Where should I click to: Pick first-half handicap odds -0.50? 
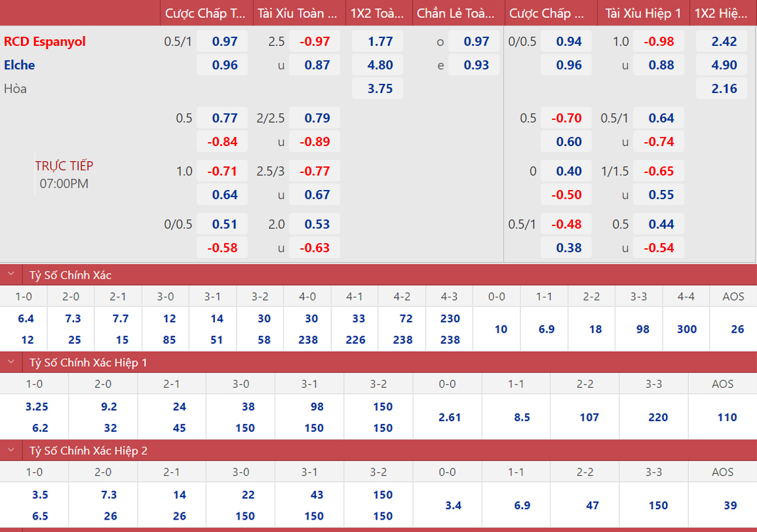(566, 195)
